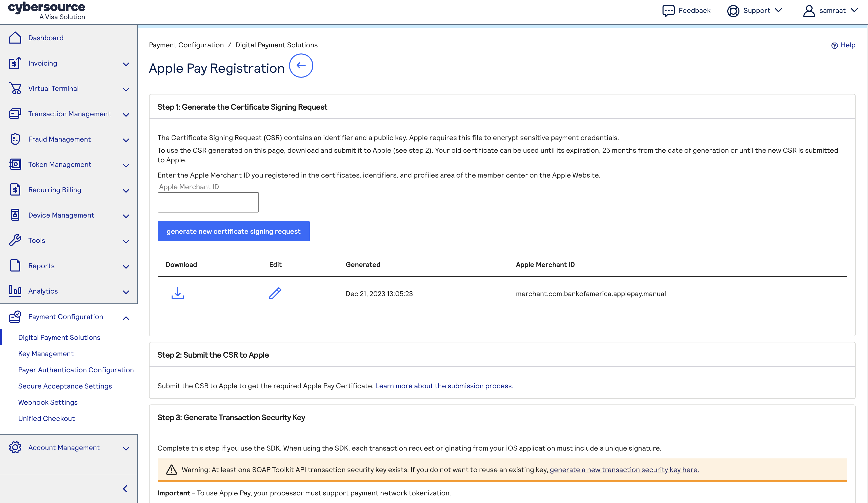
Task: Click the Tools wrench icon
Action: pos(15,240)
